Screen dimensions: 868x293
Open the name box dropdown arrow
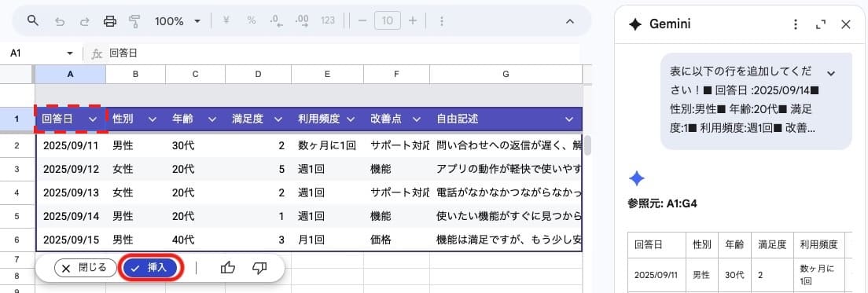click(x=70, y=53)
